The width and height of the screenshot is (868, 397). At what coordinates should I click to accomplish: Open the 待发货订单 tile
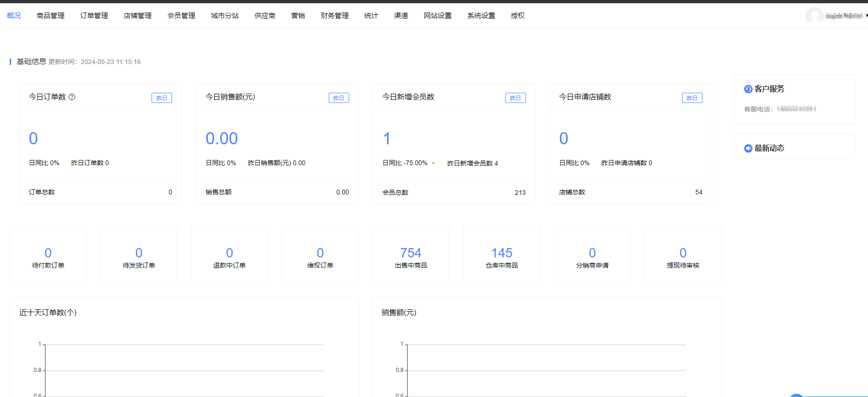pyautogui.click(x=139, y=255)
